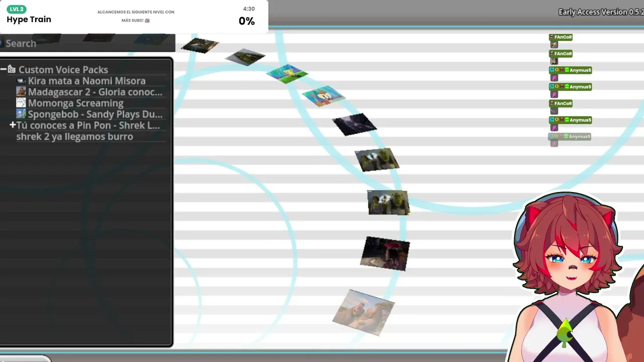
Task: Click the 'Hype Train' title
Action: point(29,20)
